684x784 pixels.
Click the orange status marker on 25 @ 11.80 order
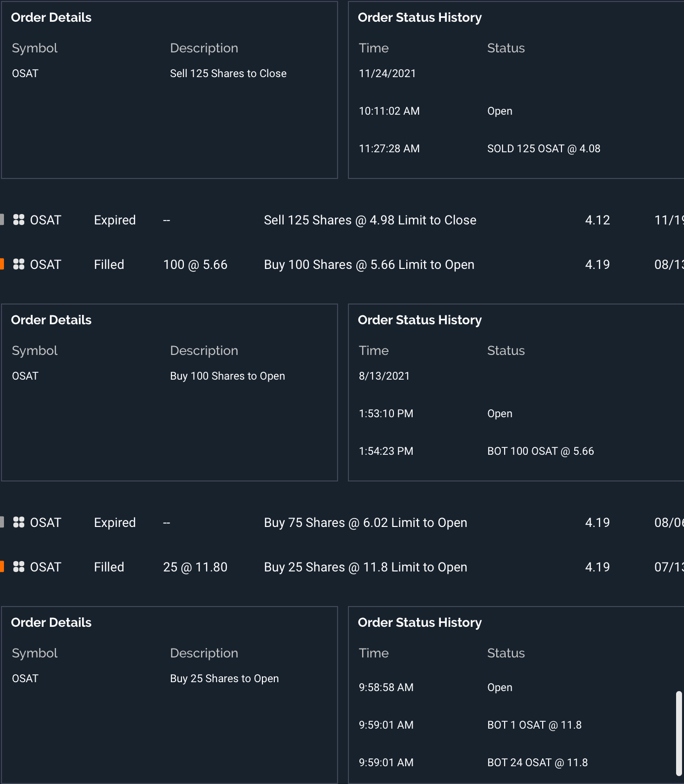click(x=2, y=567)
